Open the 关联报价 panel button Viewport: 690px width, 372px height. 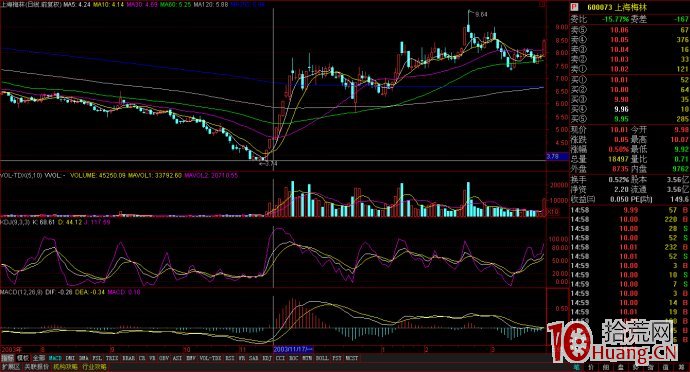point(37,367)
